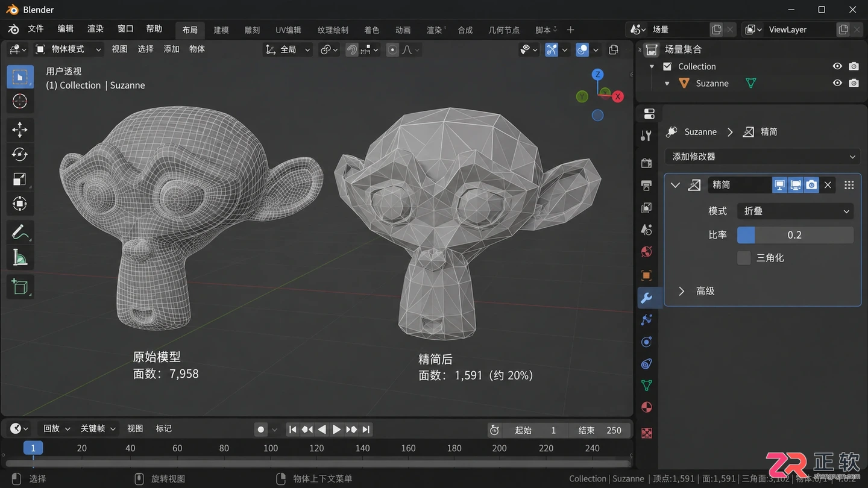Toggle Suzanne visibility eye in outliner
Viewport: 868px width, 488px height.
click(x=837, y=83)
